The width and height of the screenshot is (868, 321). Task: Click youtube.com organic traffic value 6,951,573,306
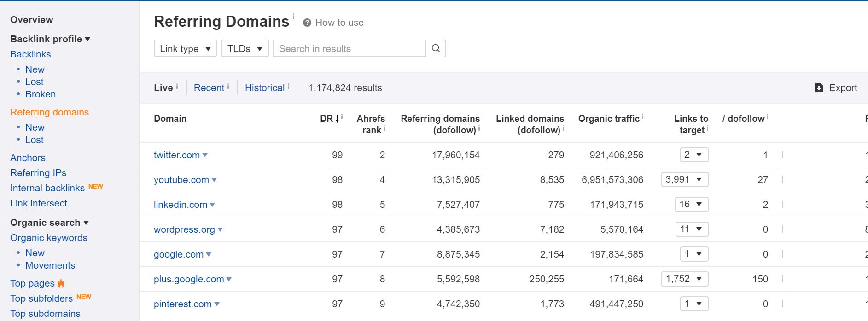pyautogui.click(x=612, y=180)
